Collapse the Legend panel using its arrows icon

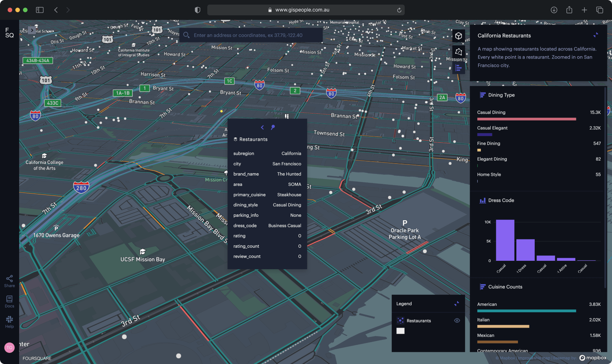(456, 304)
